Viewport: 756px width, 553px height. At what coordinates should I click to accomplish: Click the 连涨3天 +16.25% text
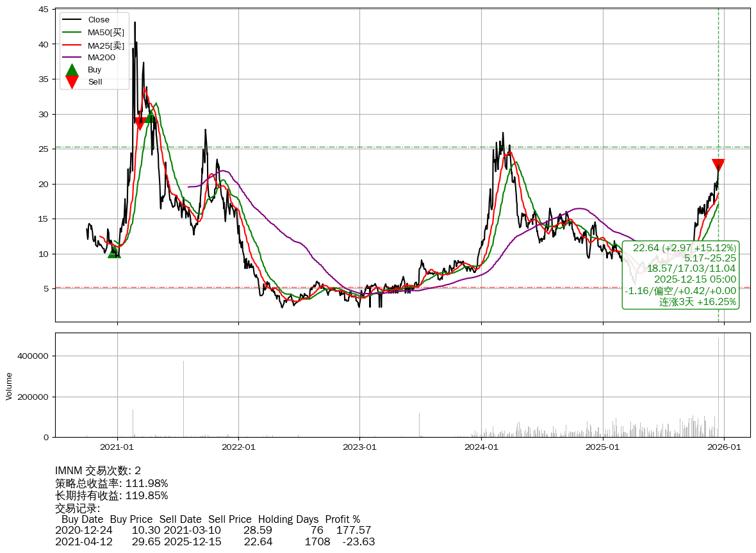click(698, 302)
